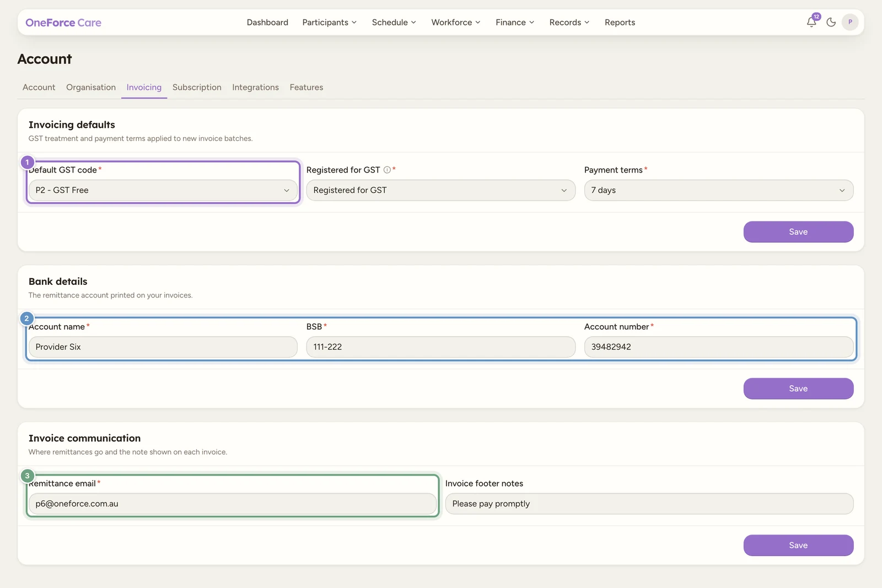
Task: Expand the Participants menu
Action: click(329, 23)
